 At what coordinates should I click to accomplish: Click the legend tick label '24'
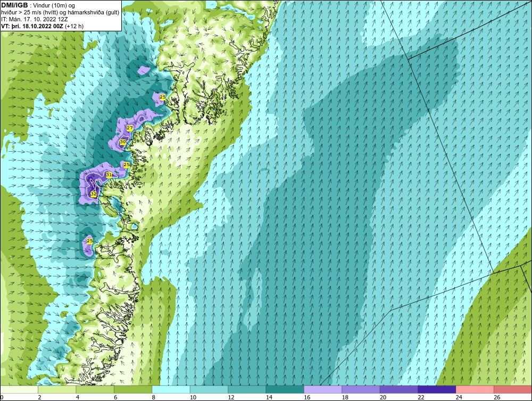click(459, 397)
